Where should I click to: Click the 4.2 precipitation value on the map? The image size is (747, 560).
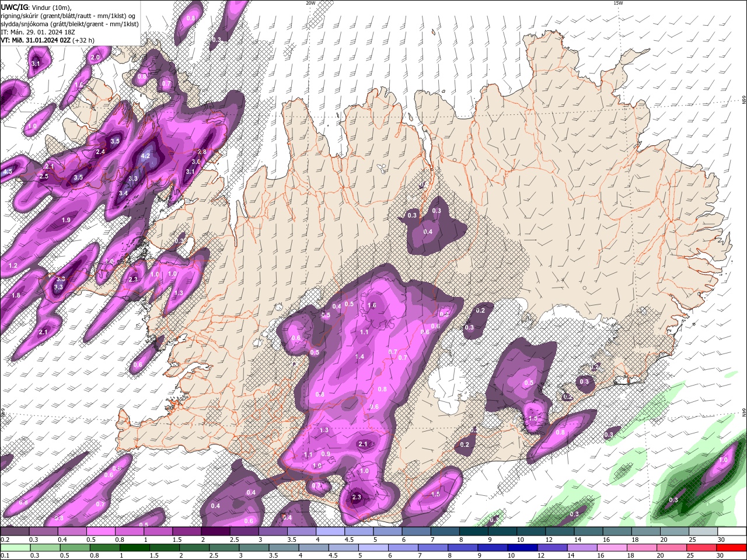[x=146, y=156]
